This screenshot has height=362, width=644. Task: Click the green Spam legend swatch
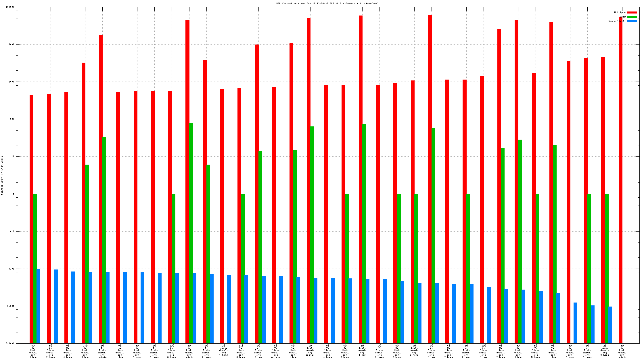click(x=632, y=17)
